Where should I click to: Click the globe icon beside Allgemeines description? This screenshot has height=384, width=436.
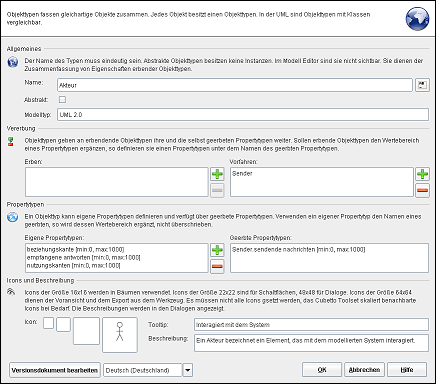click(13, 62)
